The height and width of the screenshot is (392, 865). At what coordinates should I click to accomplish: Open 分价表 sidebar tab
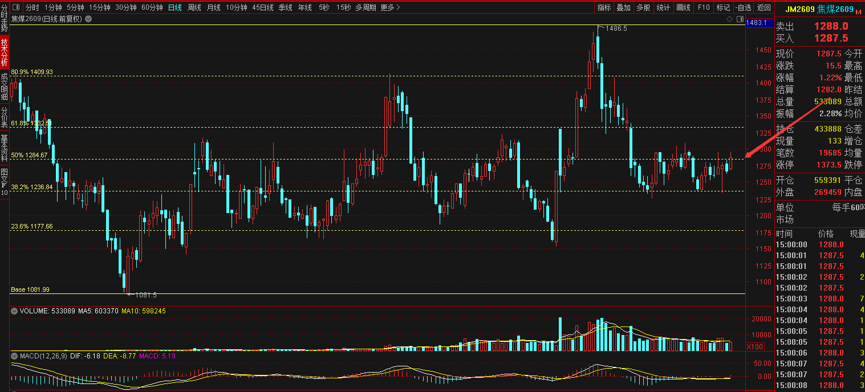(4, 116)
